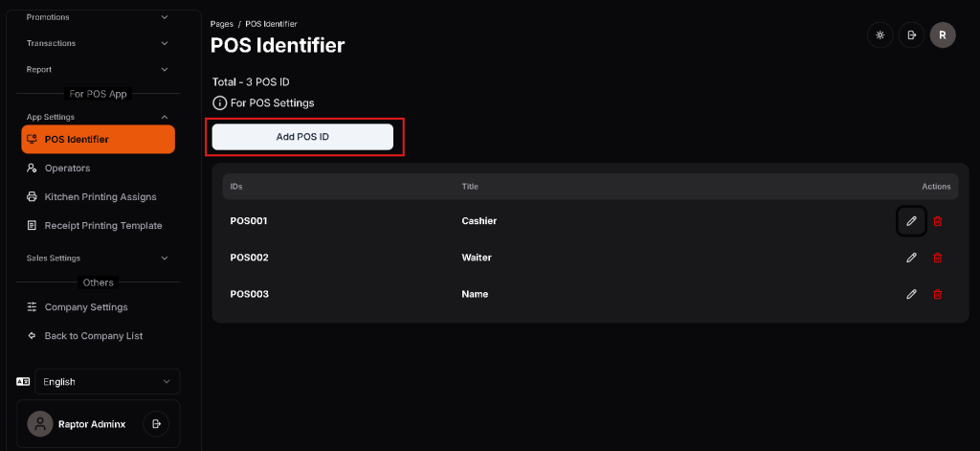
Task: Click the edit pencil icon for POS001
Action: pyautogui.click(x=911, y=221)
